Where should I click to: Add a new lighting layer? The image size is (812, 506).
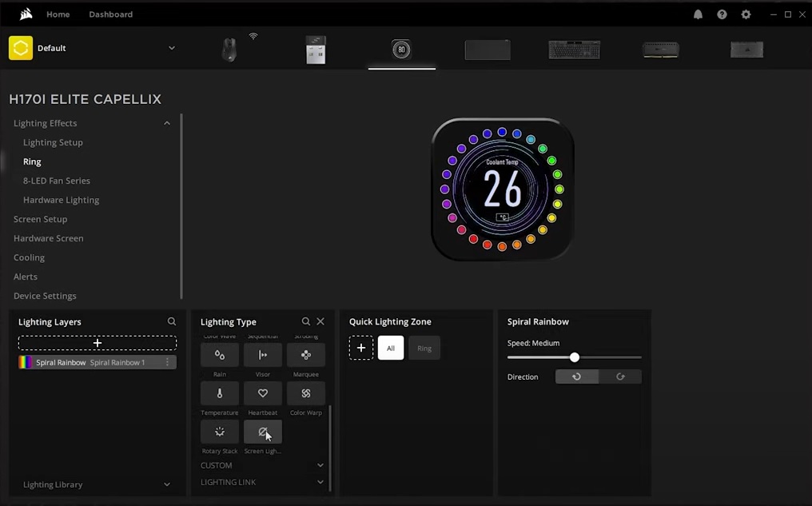coord(97,342)
